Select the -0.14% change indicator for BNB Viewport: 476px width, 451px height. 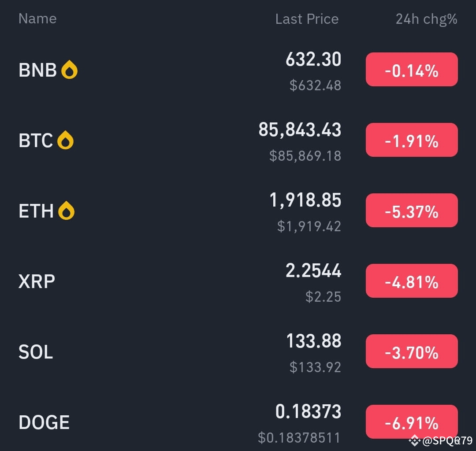point(411,69)
